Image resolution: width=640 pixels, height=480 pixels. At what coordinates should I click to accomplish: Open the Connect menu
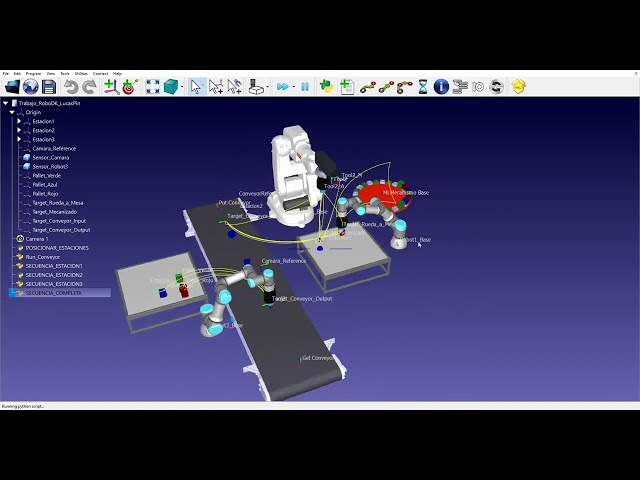[100, 73]
